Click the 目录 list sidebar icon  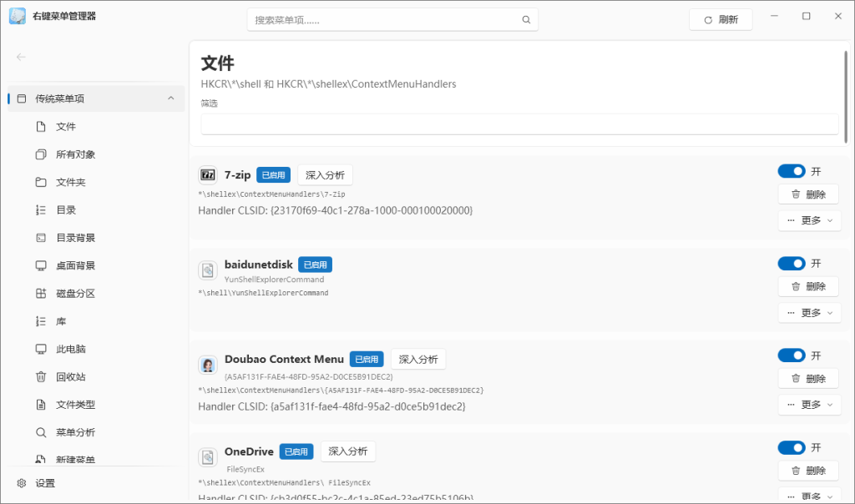click(41, 209)
